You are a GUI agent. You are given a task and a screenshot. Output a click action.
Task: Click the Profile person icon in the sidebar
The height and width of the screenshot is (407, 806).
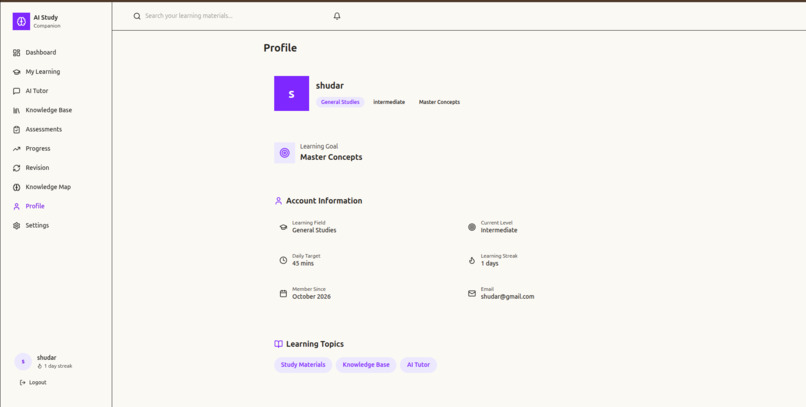16,206
